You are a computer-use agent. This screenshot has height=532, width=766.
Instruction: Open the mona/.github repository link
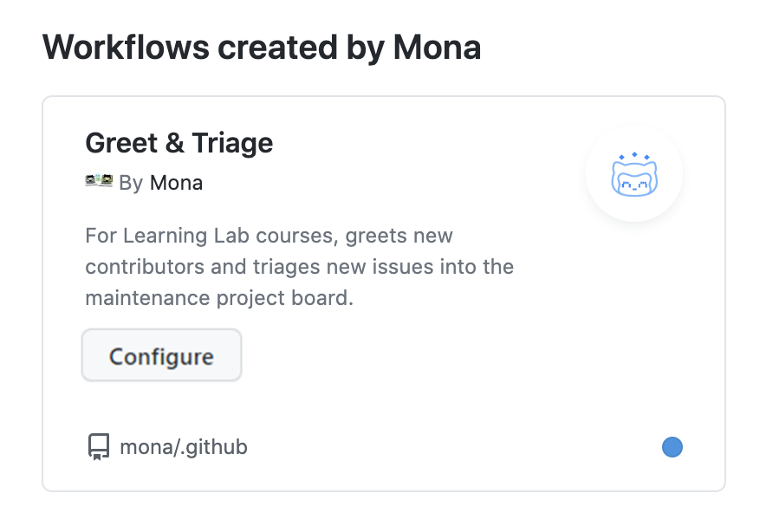pyautogui.click(x=185, y=447)
